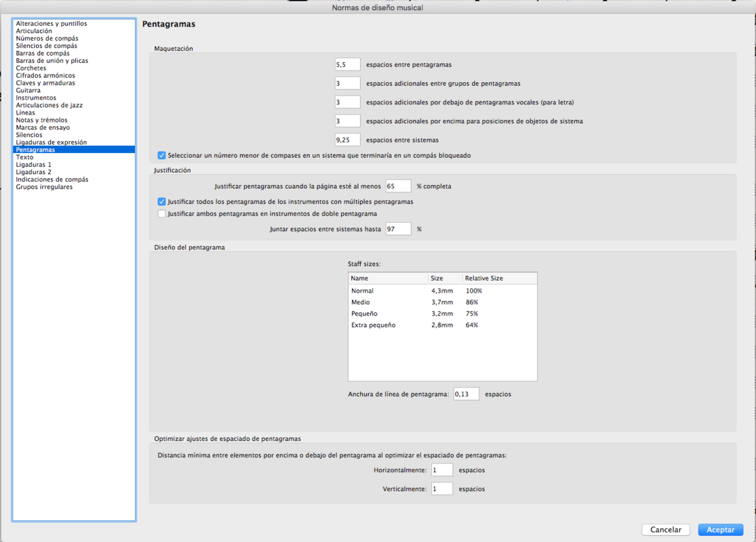Toggle the compás bloqueado selection checkbox
Image resolution: width=756 pixels, height=542 pixels.
pyautogui.click(x=161, y=155)
